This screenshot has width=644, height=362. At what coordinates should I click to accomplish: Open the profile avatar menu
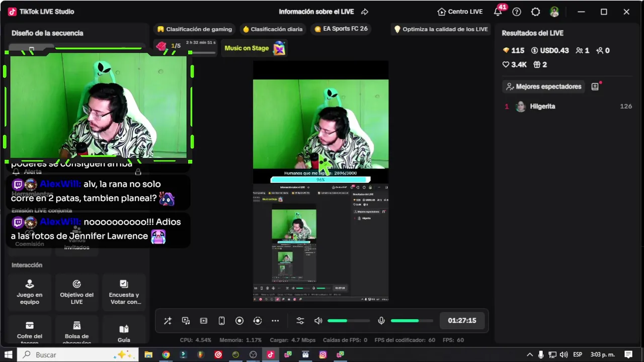tap(554, 12)
